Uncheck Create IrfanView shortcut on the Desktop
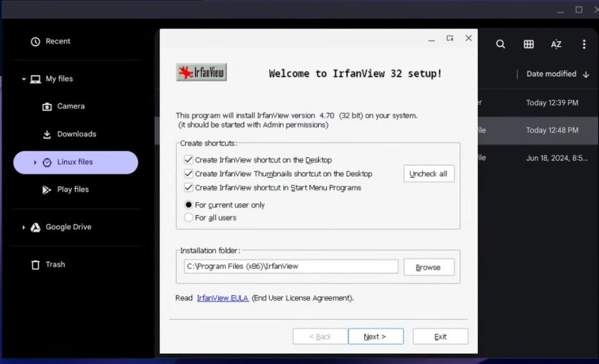Viewport: 599px width, 364px height. click(x=188, y=160)
